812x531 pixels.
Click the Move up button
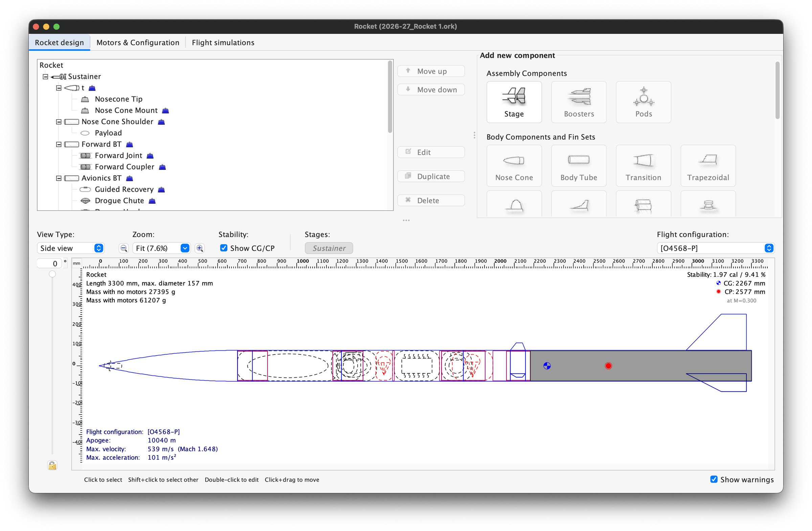(431, 71)
